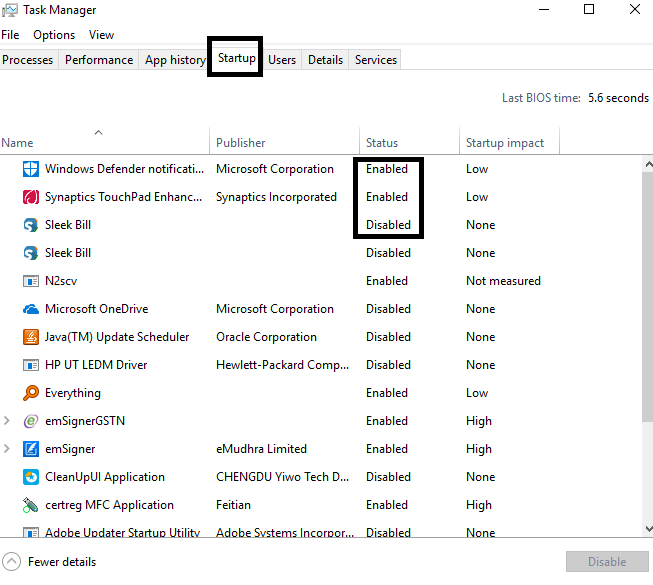Sort by Status column header
This screenshot has height=585, width=653.
tap(382, 143)
